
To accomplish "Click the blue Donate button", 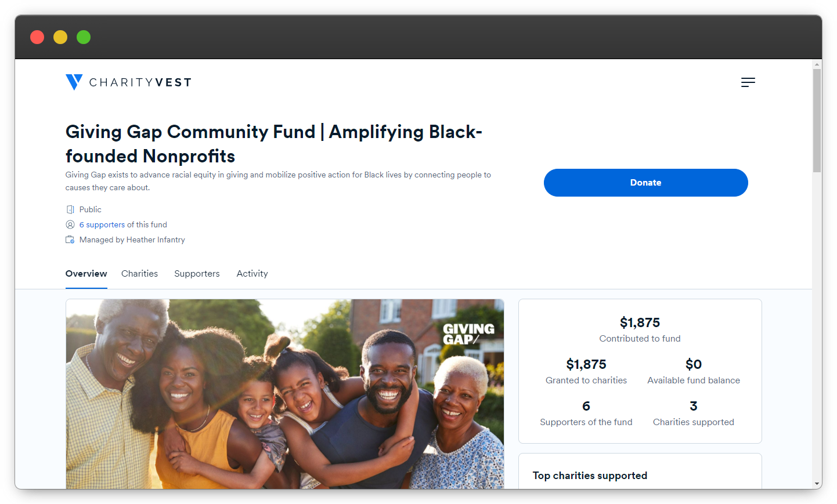I will 645,183.
